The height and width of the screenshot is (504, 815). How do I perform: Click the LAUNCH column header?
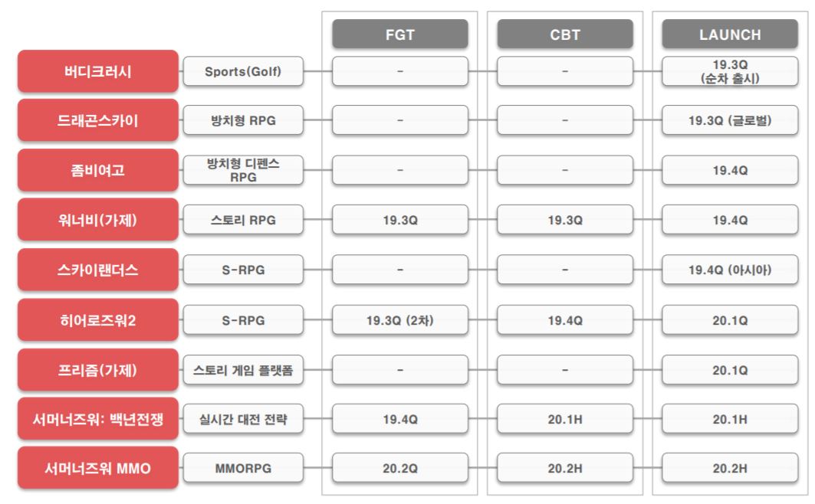click(x=730, y=34)
